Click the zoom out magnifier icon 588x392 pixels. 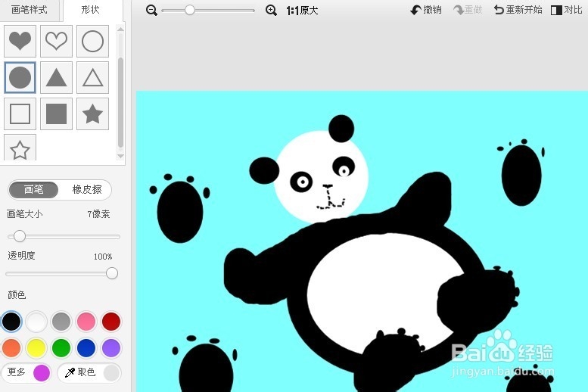[x=151, y=11]
